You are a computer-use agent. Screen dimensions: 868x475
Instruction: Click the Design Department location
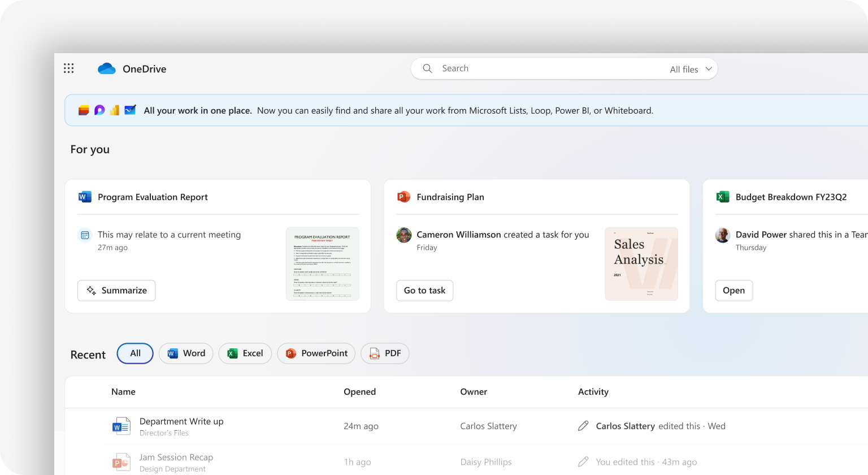pyautogui.click(x=172, y=469)
